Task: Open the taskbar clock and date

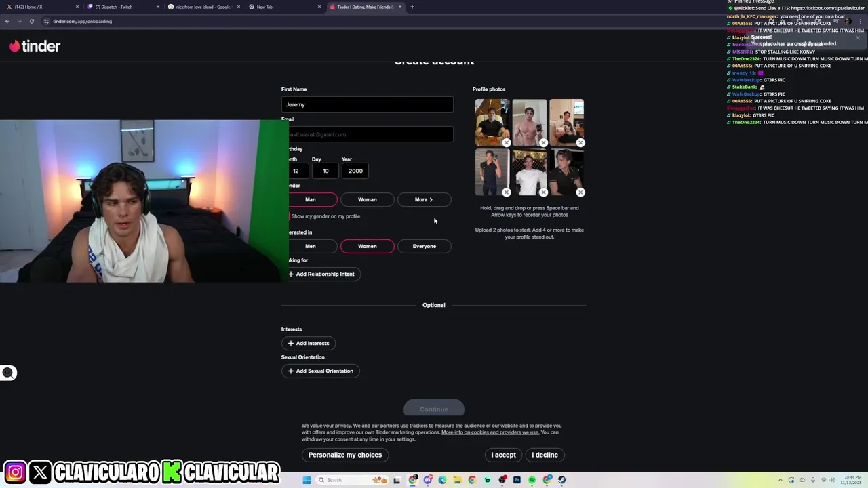Action: coord(852,480)
